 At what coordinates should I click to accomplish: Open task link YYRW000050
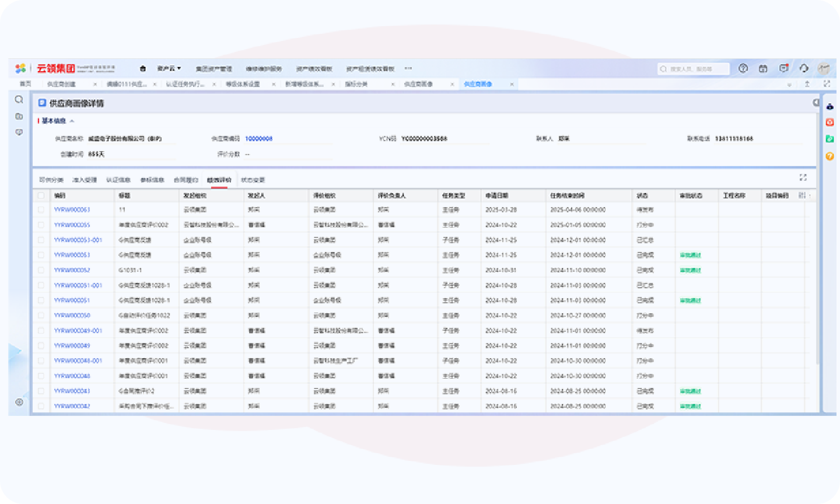(72, 316)
